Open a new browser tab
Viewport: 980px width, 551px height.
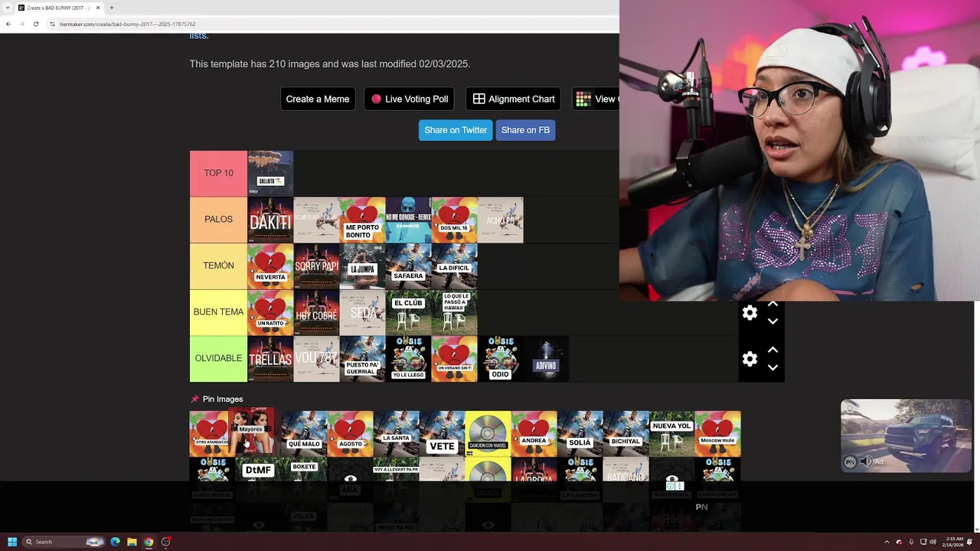tap(111, 8)
